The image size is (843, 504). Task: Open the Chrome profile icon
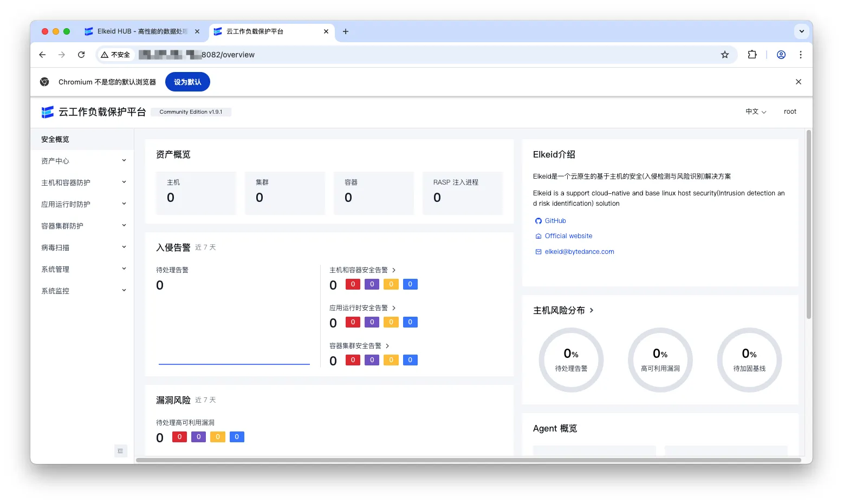click(781, 55)
